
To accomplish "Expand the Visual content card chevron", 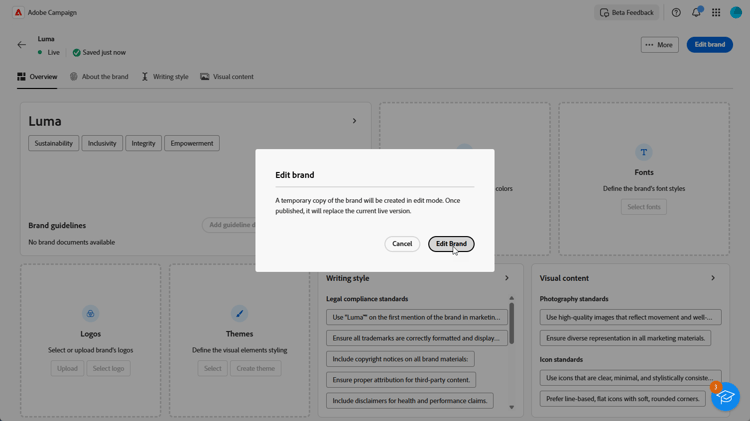I will [x=713, y=278].
